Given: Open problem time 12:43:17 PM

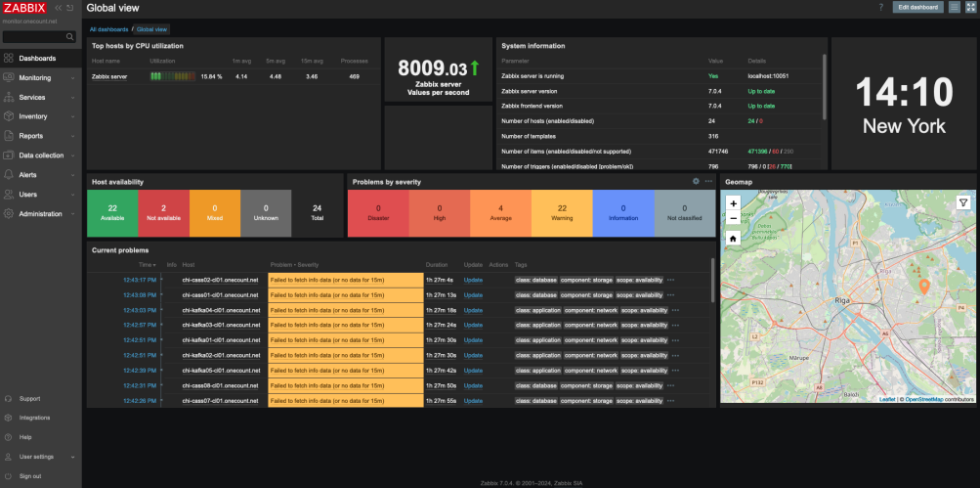Looking at the screenshot, I should [140, 281].
